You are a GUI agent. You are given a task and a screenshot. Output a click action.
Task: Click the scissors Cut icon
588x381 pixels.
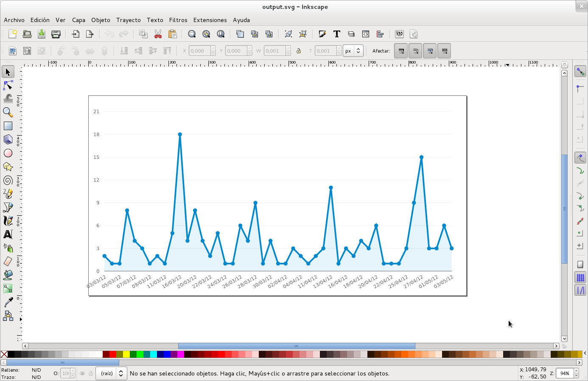[x=158, y=34]
